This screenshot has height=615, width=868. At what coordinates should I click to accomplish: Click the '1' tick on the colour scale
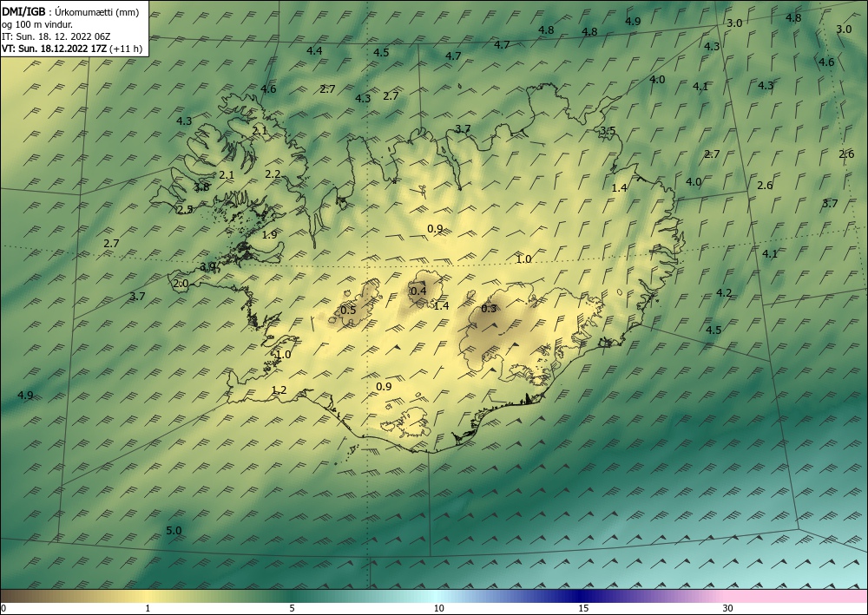click(x=148, y=609)
